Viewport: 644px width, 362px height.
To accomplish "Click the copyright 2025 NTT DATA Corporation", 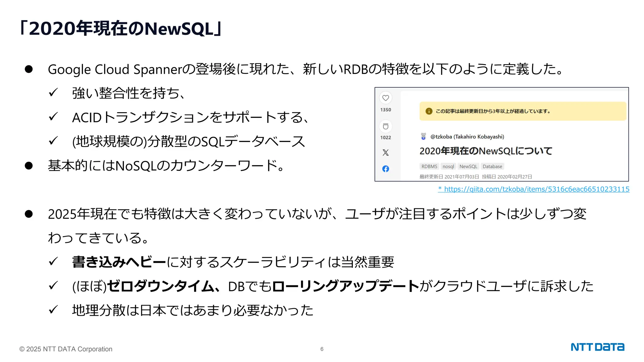I will click(66, 349).
